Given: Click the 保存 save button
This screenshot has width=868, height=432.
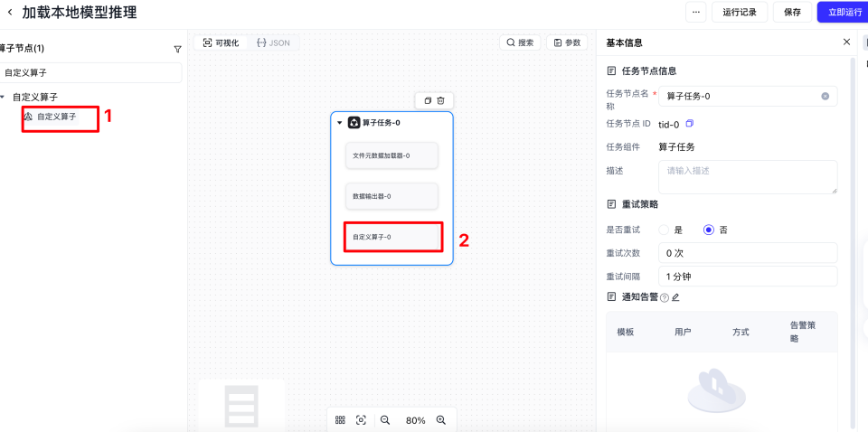Looking at the screenshot, I should pyautogui.click(x=792, y=12).
